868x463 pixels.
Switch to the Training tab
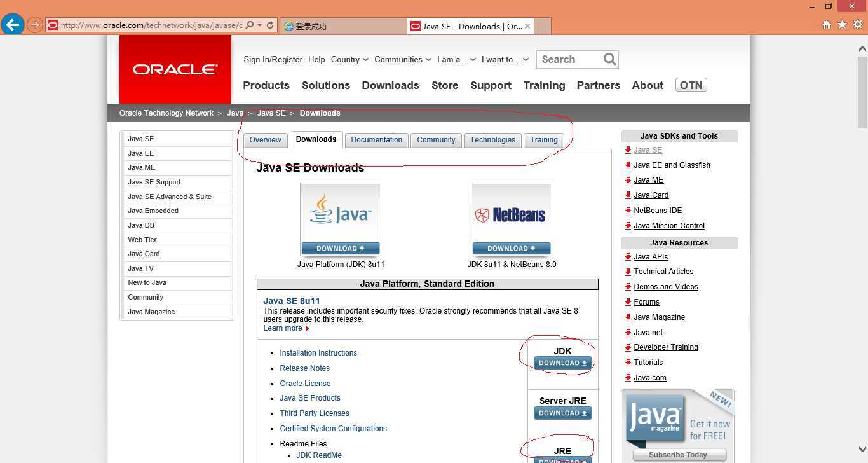pyautogui.click(x=544, y=140)
